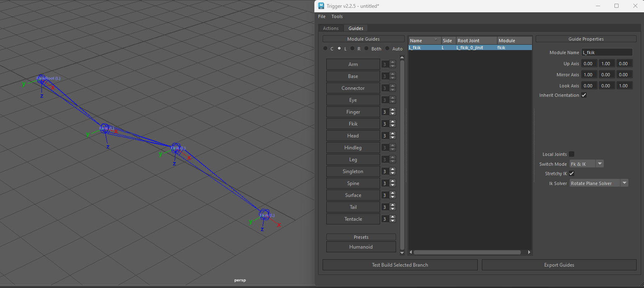Create a Tentacle module guide

point(353,219)
